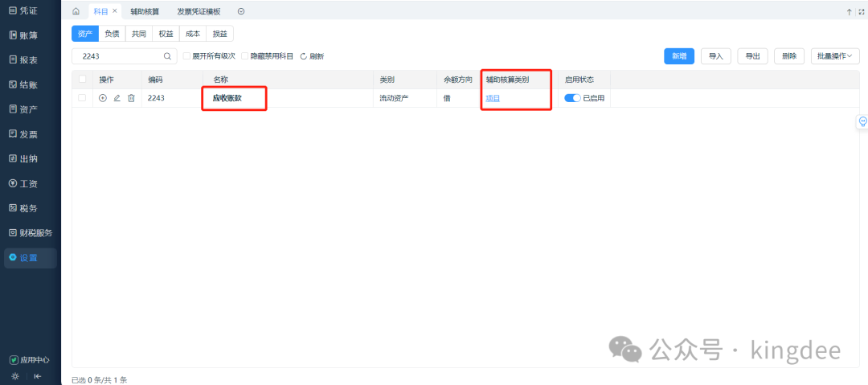
Task: Click the 应收账款 account name
Action: (x=227, y=98)
